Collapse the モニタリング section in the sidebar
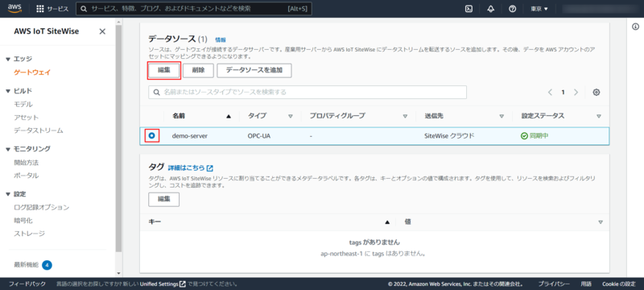 (8, 149)
